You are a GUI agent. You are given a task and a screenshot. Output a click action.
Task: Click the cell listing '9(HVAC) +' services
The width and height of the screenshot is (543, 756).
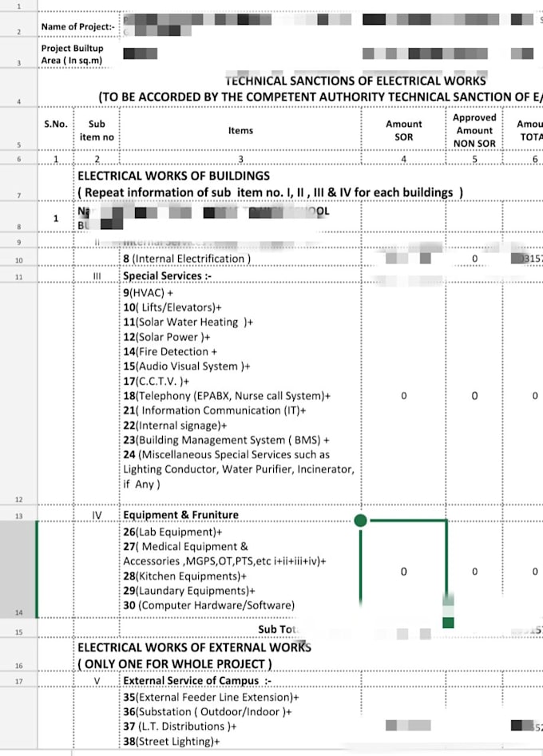click(x=240, y=394)
